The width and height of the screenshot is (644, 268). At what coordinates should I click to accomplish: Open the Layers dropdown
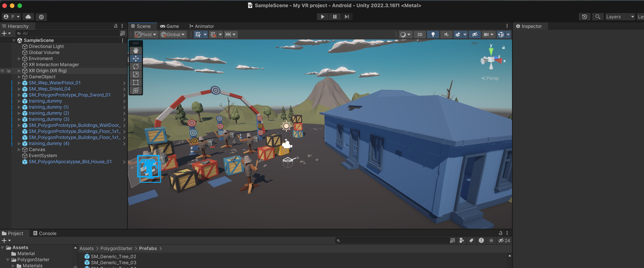tap(620, 17)
